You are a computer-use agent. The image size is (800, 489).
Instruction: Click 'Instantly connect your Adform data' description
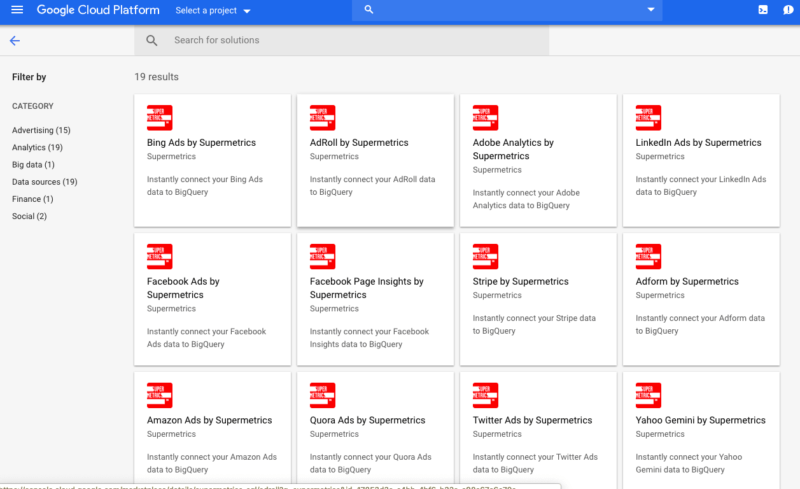(x=700, y=325)
